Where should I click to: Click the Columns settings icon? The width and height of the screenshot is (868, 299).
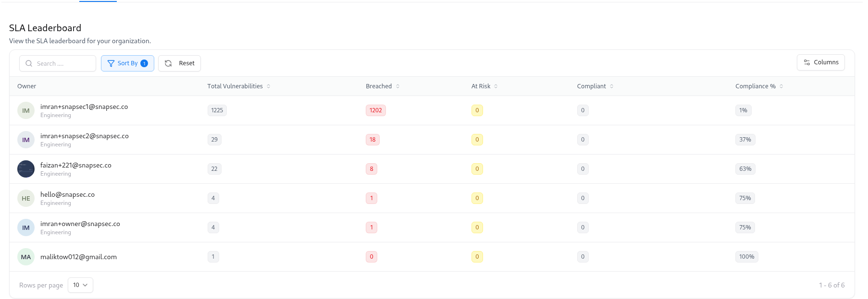807,62
